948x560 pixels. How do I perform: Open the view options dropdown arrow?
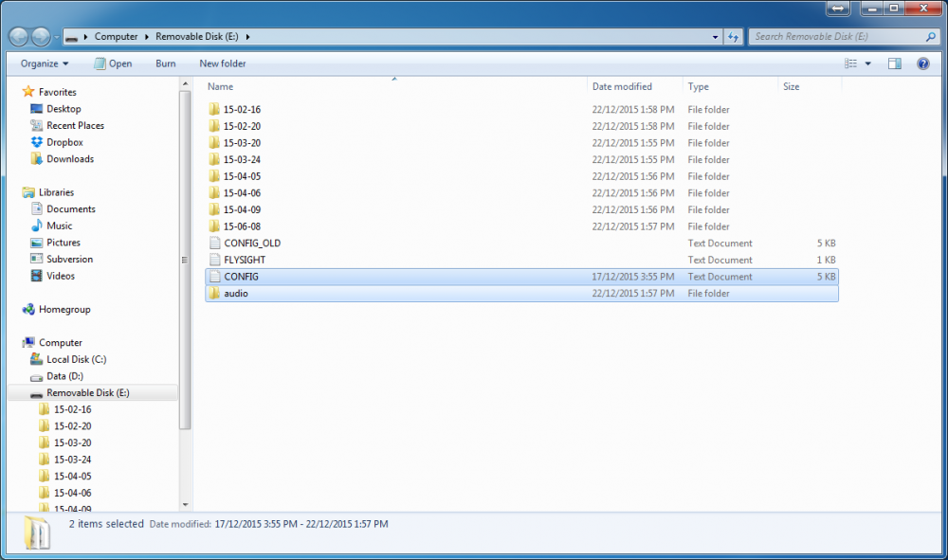tap(867, 63)
